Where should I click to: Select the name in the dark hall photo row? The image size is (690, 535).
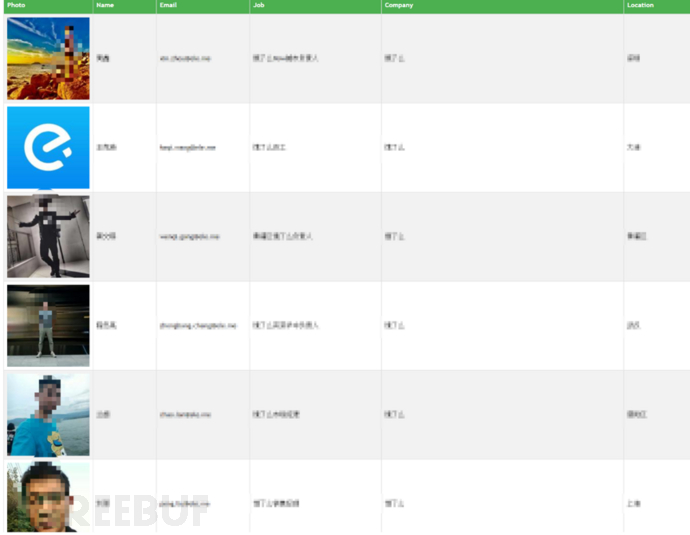[x=106, y=326]
